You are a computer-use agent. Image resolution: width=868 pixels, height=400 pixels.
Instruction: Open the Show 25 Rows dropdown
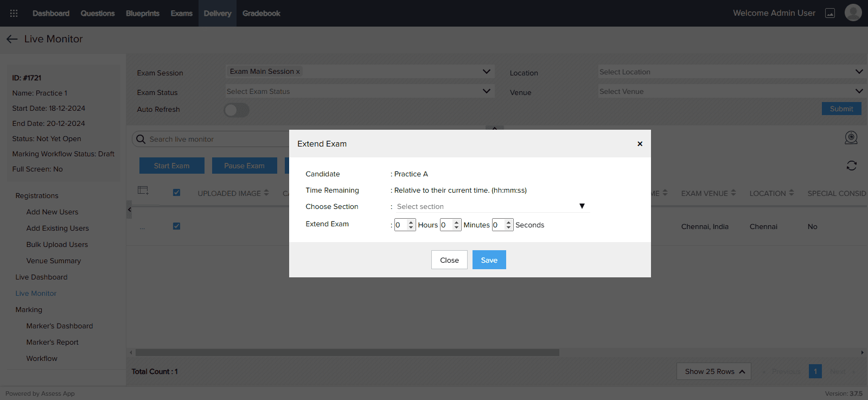click(x=713, y=371)
